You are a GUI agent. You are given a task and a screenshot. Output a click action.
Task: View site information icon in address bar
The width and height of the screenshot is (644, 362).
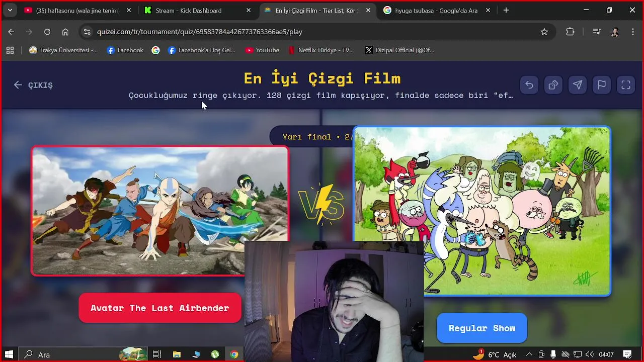coord(87,32)
